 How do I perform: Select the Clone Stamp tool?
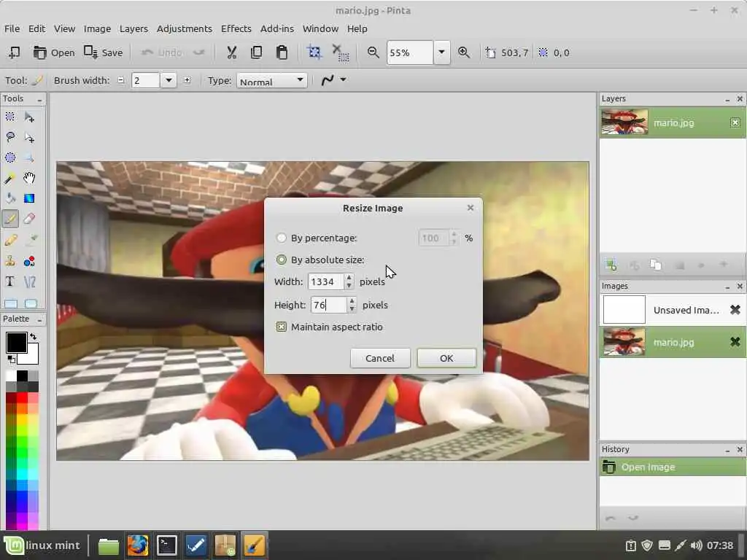(x=10, y=261)
